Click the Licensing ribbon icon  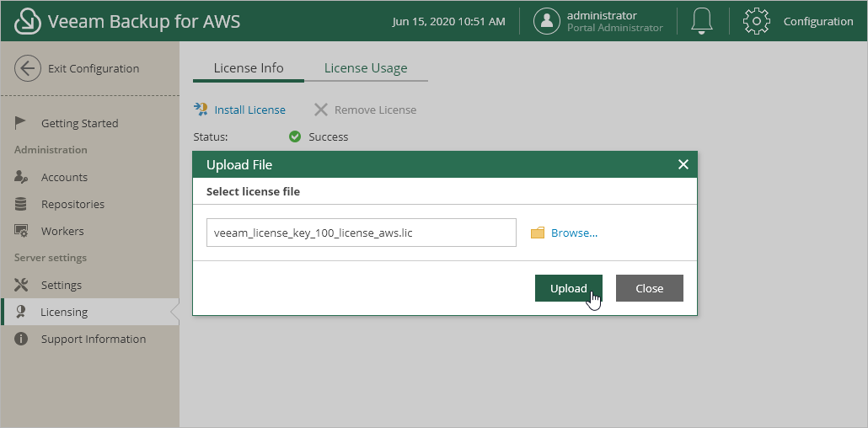tap(21, 312)
